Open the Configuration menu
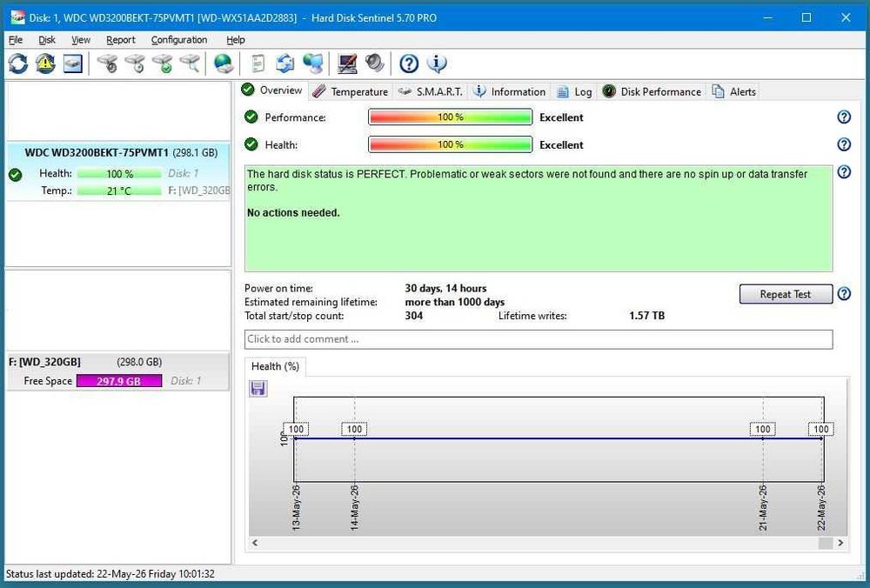870x588 pixels. pyautogui.click(x=178, y=40)
